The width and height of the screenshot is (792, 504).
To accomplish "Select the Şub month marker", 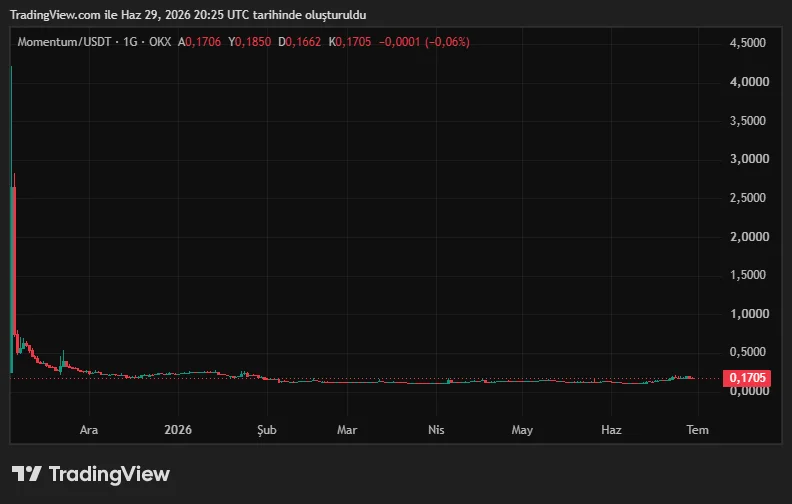I will pos(267,430).
